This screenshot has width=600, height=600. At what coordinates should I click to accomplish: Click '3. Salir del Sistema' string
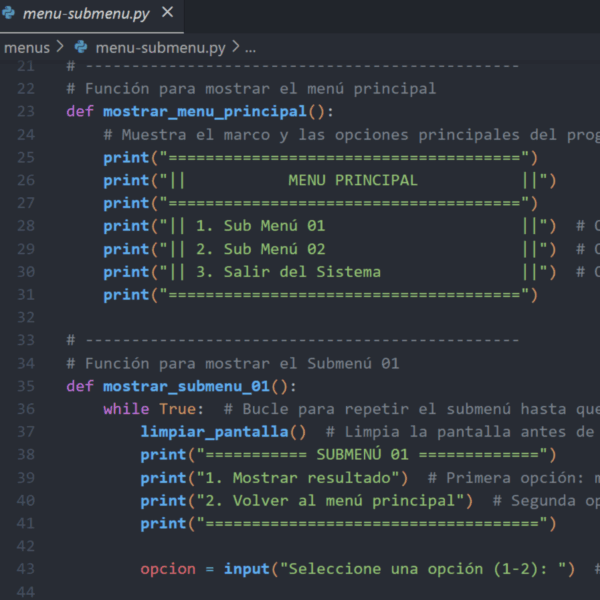click(x=288, y=272)
